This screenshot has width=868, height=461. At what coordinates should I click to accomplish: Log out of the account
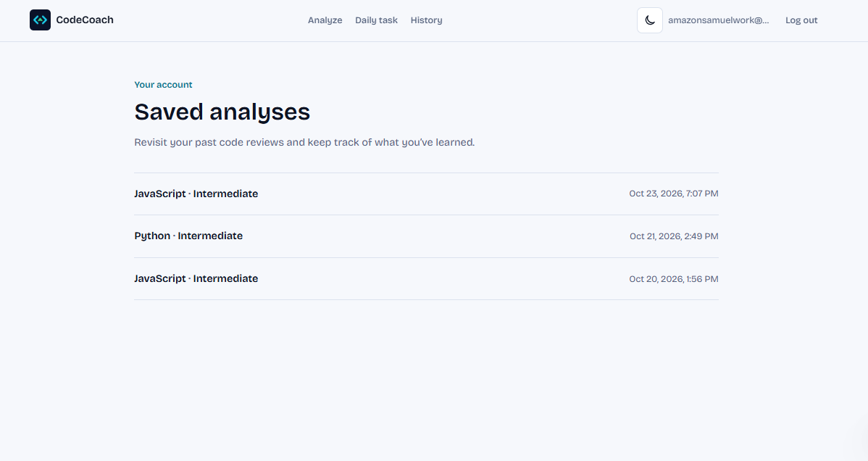pos(801,20)
